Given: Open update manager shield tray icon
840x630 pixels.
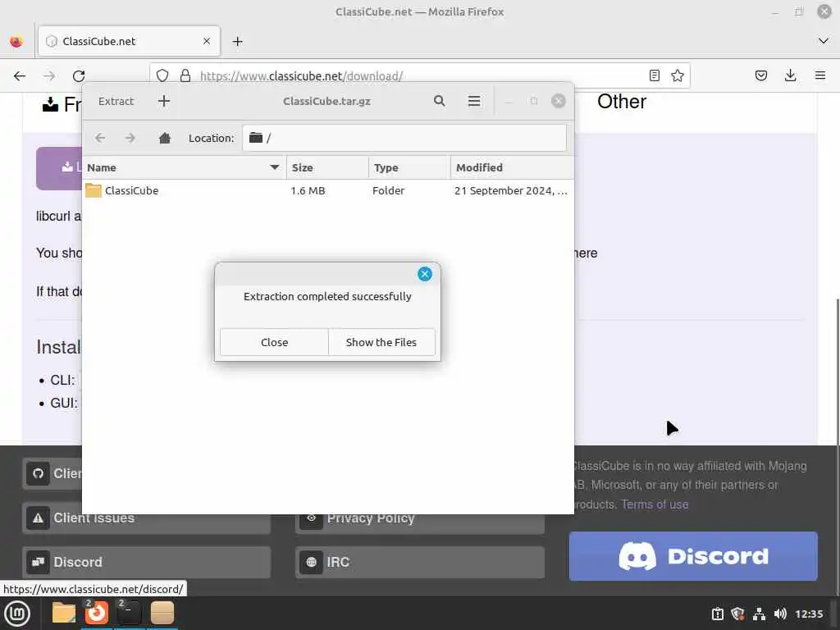Looking at the screenshot, I should (x=738, y=614).
